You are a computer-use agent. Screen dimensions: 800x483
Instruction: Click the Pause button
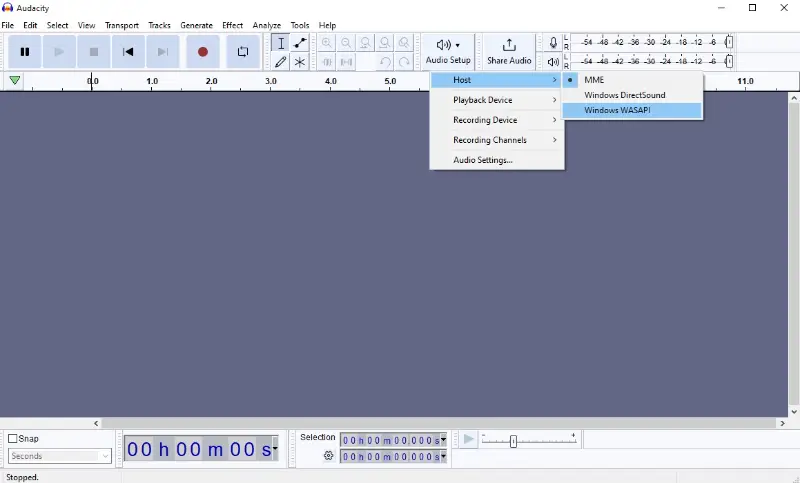(24, 52)
